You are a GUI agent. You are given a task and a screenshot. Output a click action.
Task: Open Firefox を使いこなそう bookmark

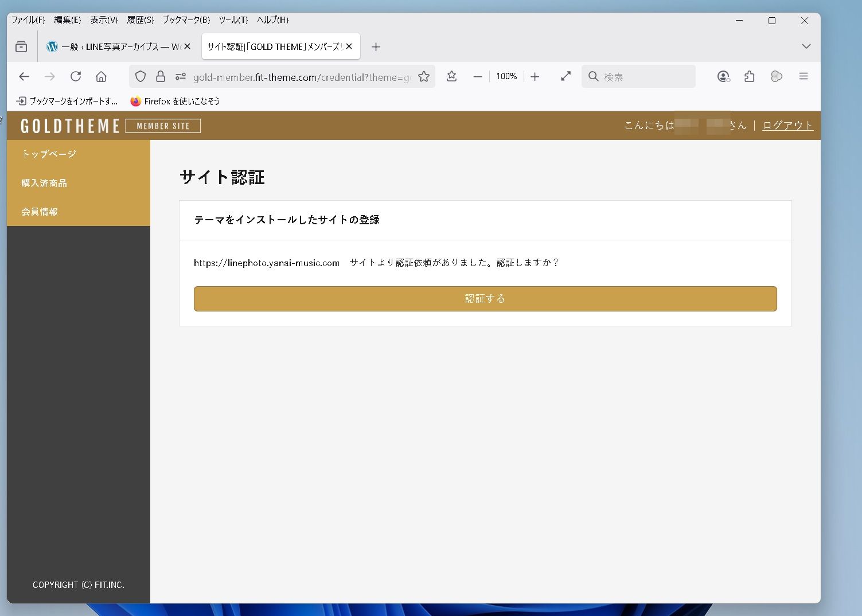coord(175,101)
